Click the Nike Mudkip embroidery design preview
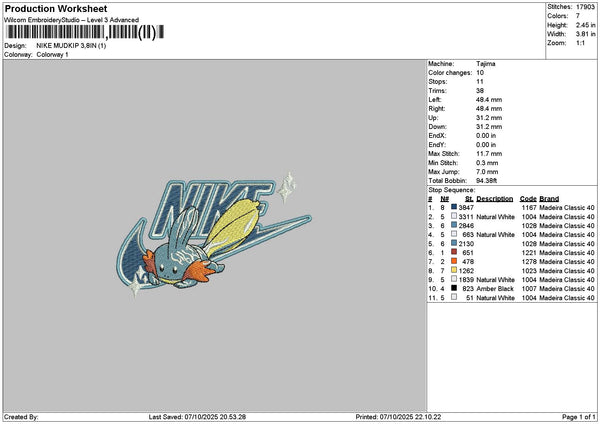 pos(213,234)
